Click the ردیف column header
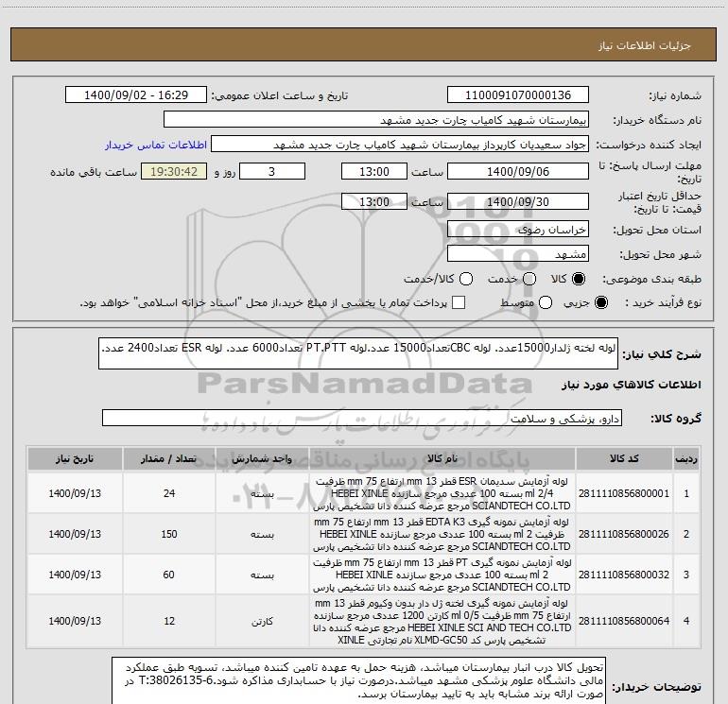Image resolution: width=728 pixels, height=704 pixels. click(x=686, y=459)
